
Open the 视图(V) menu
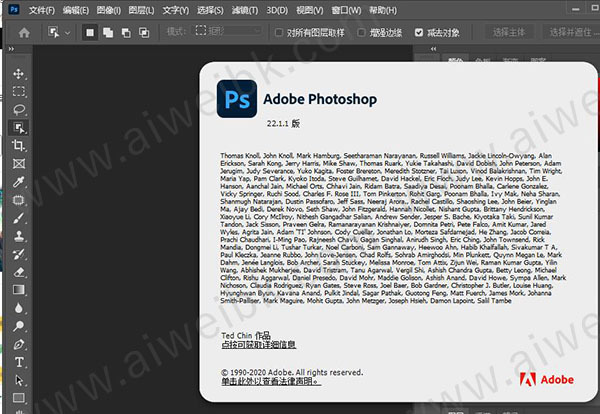[x=310, y=10]
